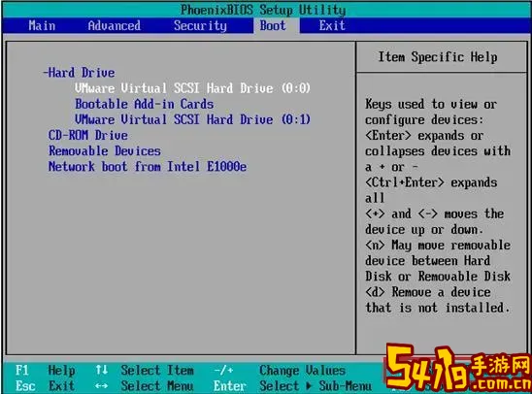
Task: Select Removable Devices boot entry
Action: point(105,150)
